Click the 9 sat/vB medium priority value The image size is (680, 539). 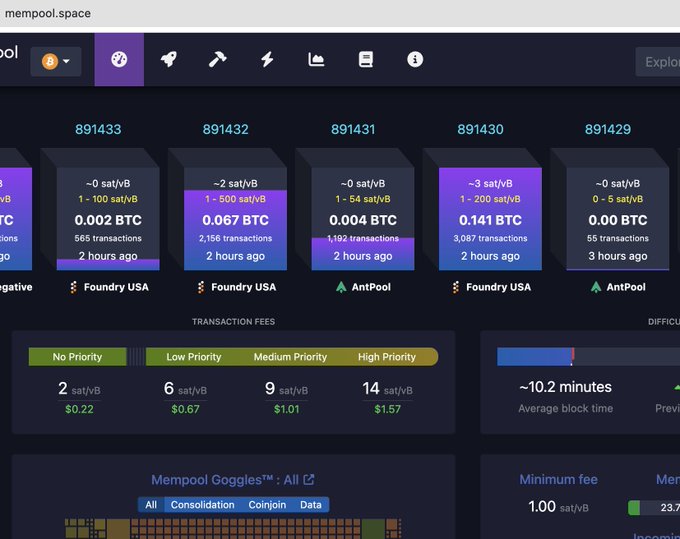286,389
